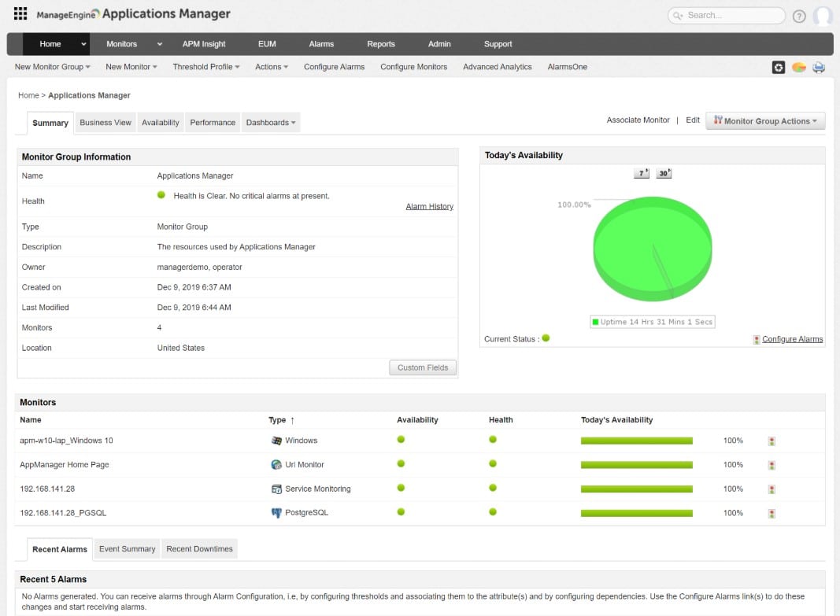Viewport: 840px width, 616px height.
Task: Open the Alarms menu
Action: pyautogui.click(x=321, y=44)
